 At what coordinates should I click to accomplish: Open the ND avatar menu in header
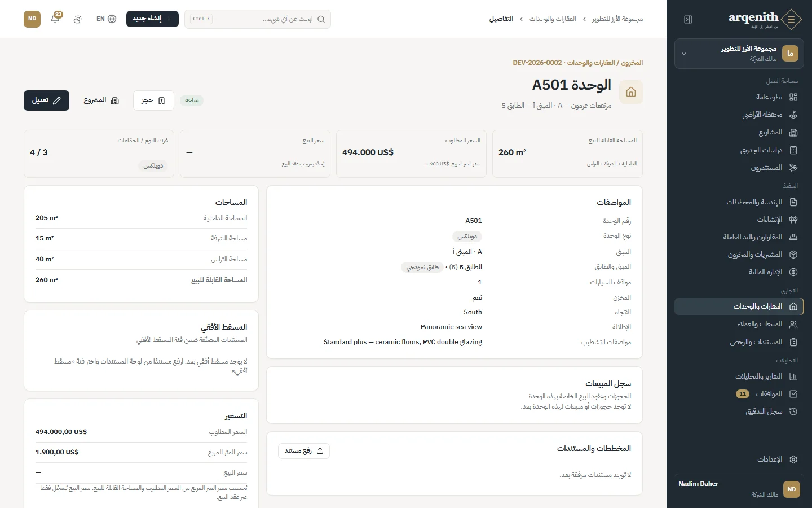pyautogui.click(x=32, y=19)
